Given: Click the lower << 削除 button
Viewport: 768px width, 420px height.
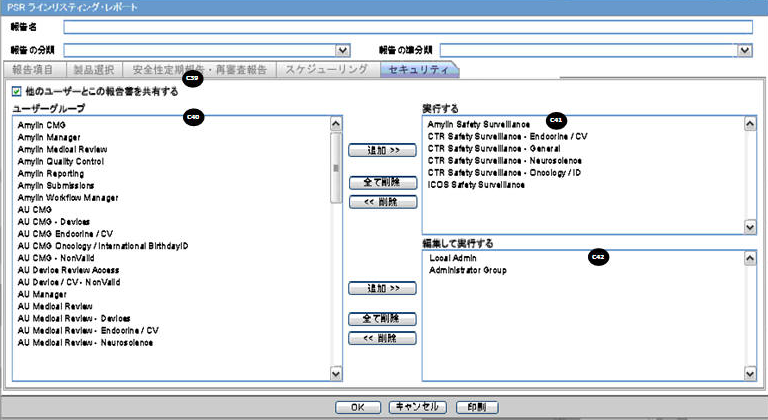Looking at the screenshot, I should 383,338.
